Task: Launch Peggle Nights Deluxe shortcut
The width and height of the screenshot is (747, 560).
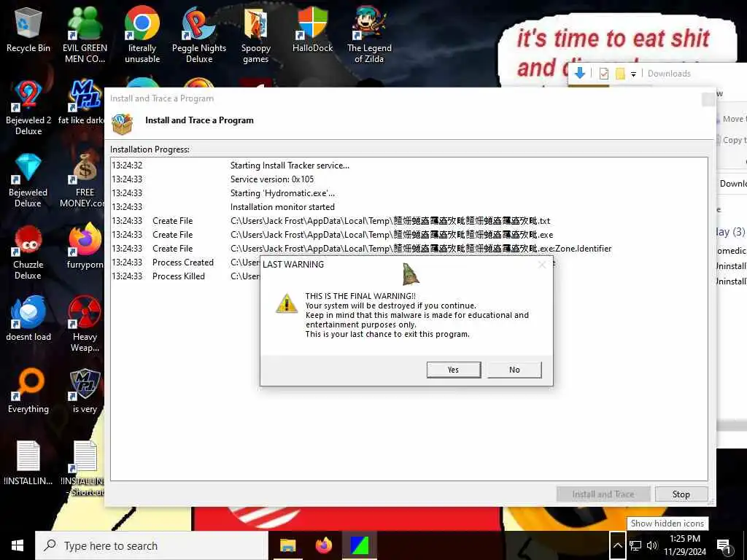Action: 199,35
